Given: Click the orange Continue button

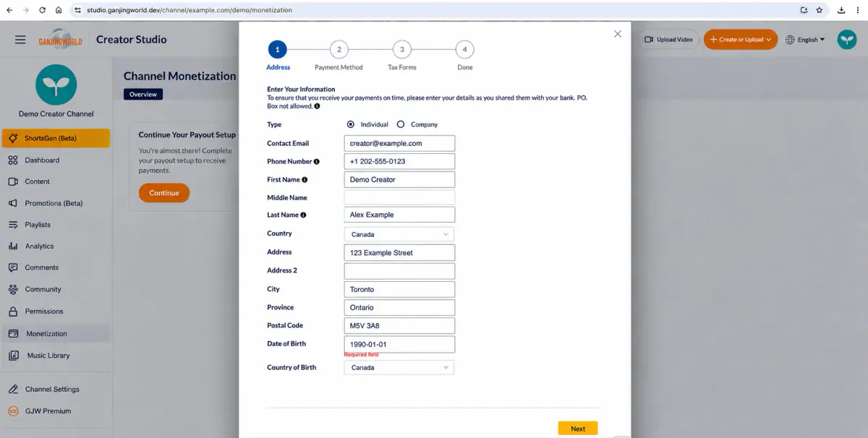Looking at the screenshot, I should (x=164, y=193).
